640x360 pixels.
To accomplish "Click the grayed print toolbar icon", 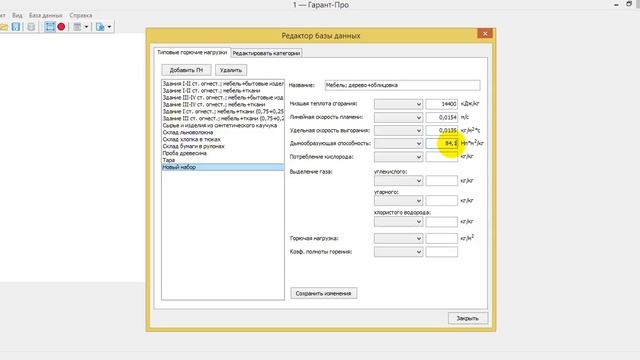I will coord(31,27).
